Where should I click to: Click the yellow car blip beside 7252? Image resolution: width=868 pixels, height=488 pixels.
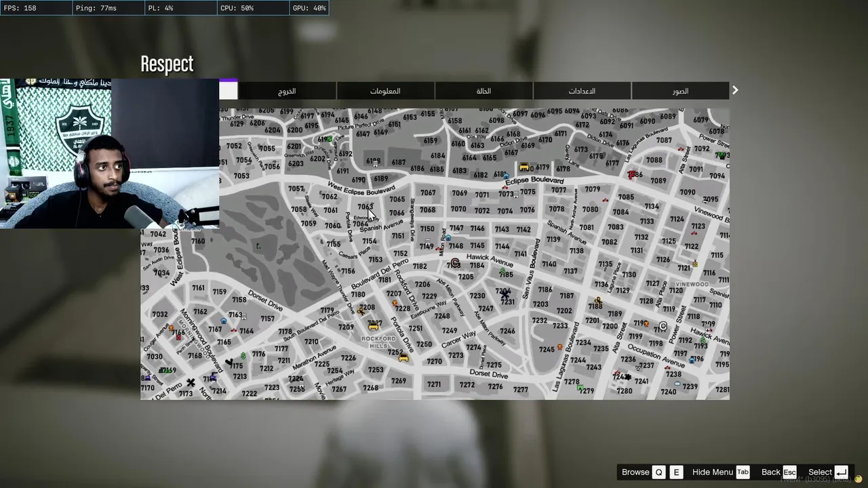[x=404, y=357]
